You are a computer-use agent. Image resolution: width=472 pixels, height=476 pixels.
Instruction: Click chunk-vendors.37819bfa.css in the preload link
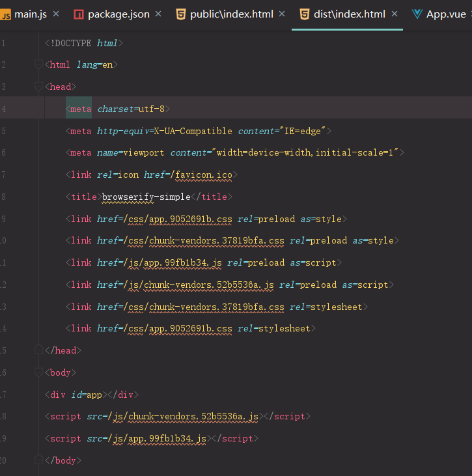click(x=217, y=241)
